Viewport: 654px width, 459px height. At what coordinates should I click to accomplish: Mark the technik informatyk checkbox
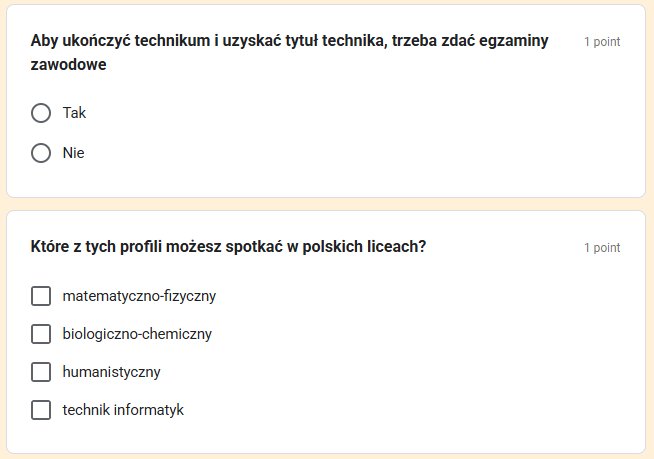click(x=41, y=410)
